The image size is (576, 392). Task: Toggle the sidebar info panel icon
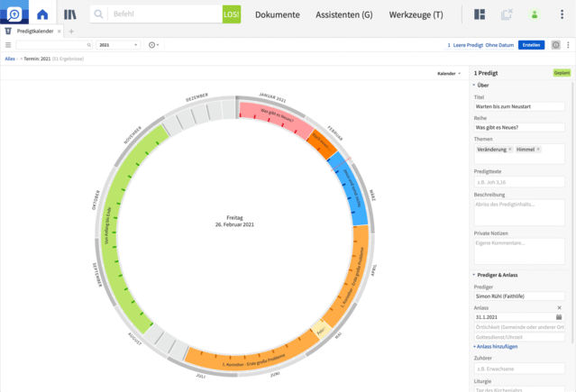click(555, 45)
